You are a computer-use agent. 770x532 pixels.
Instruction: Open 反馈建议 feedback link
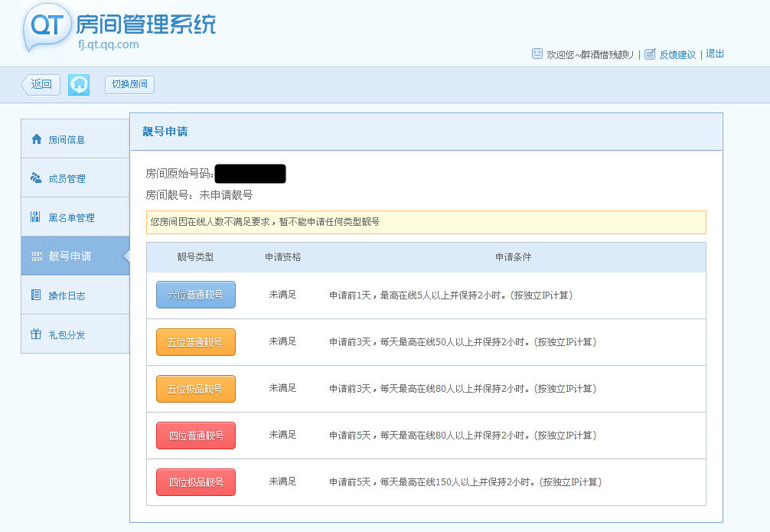click(x=677, y=54)
